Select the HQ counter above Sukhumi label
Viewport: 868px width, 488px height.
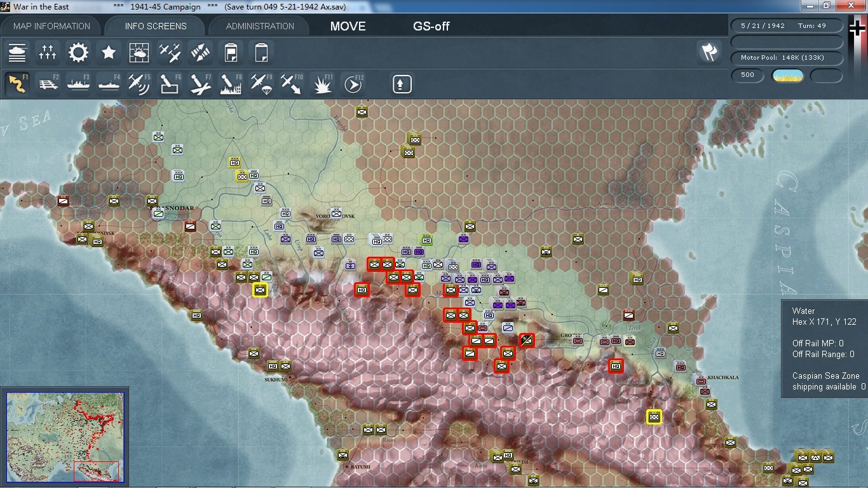(273, 365)
